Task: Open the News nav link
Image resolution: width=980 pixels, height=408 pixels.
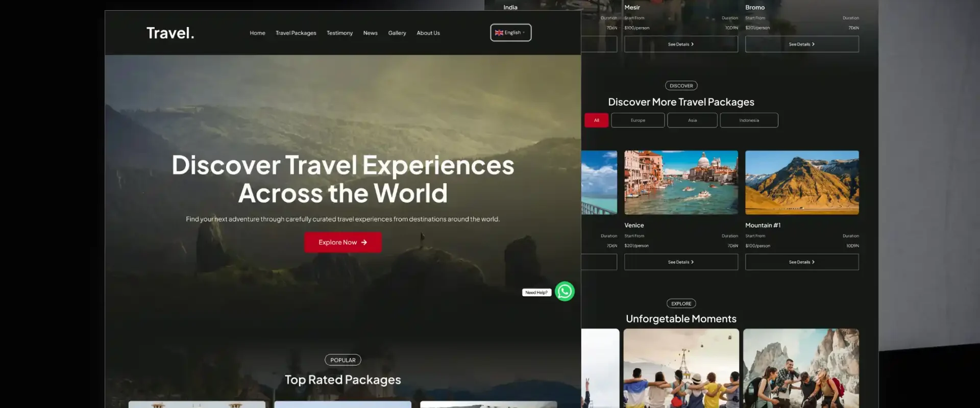Action: coord(370,33)
